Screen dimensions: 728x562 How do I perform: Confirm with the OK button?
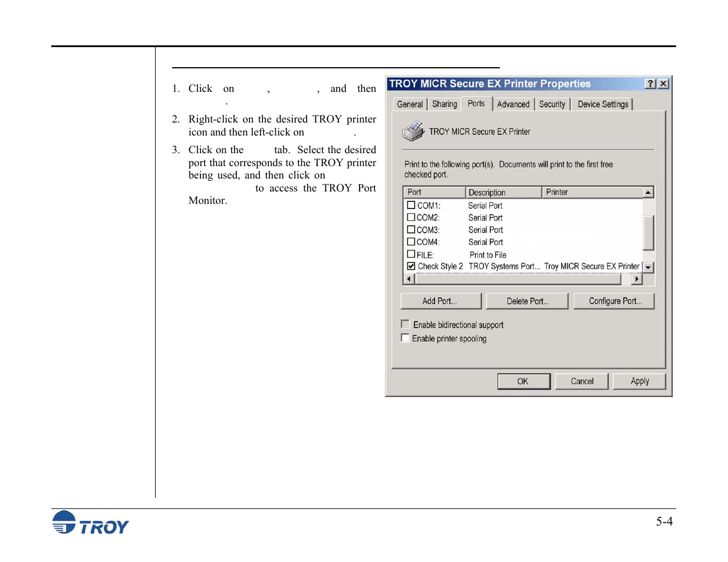(523, 381)
